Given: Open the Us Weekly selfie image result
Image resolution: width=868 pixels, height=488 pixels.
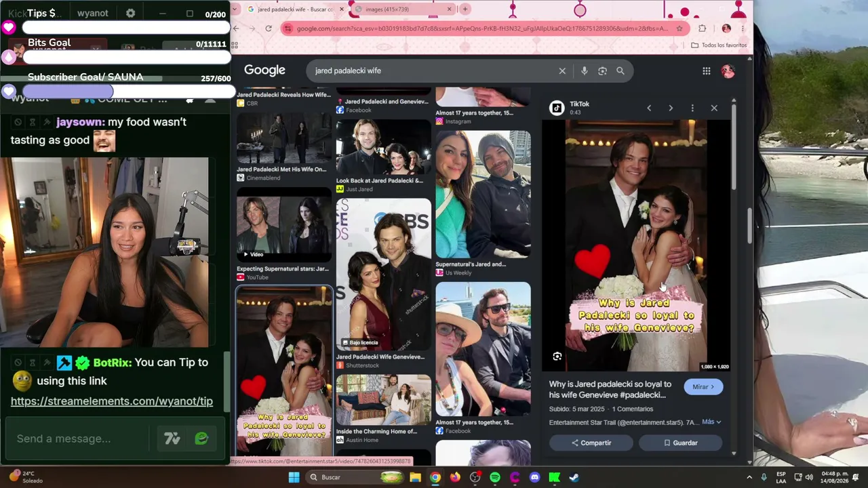Looking at the screenshot, I should (483, 195).
